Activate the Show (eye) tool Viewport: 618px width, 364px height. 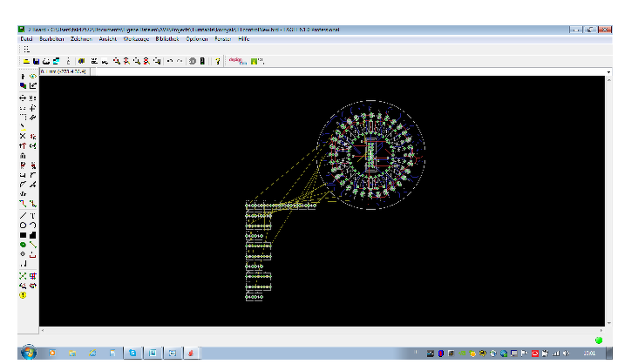[33, 76]
